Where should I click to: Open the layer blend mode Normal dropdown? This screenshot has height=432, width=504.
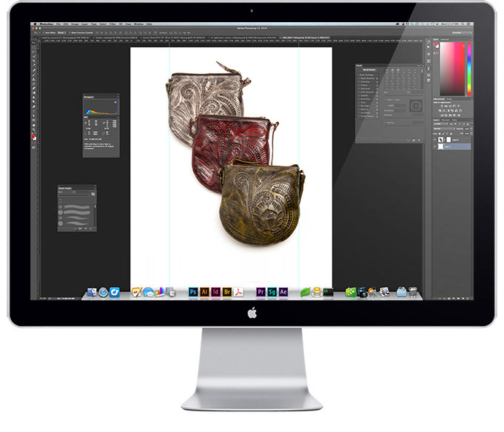[x=444, y=129]
